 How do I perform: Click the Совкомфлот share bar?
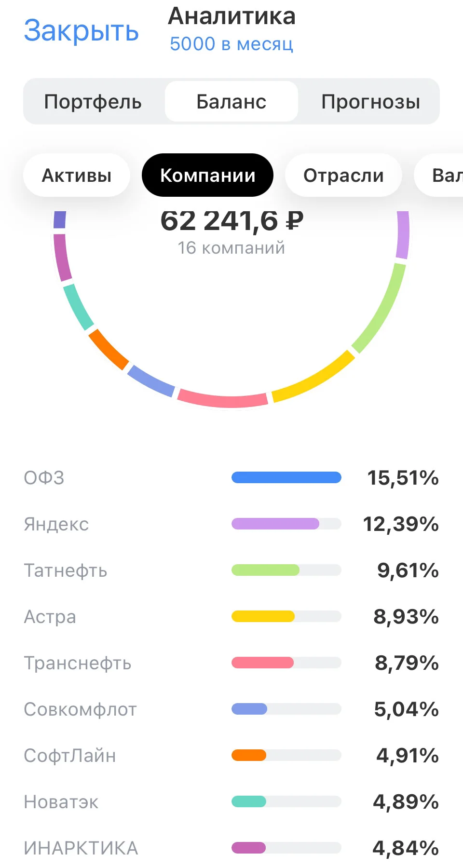tap(286, 709)
